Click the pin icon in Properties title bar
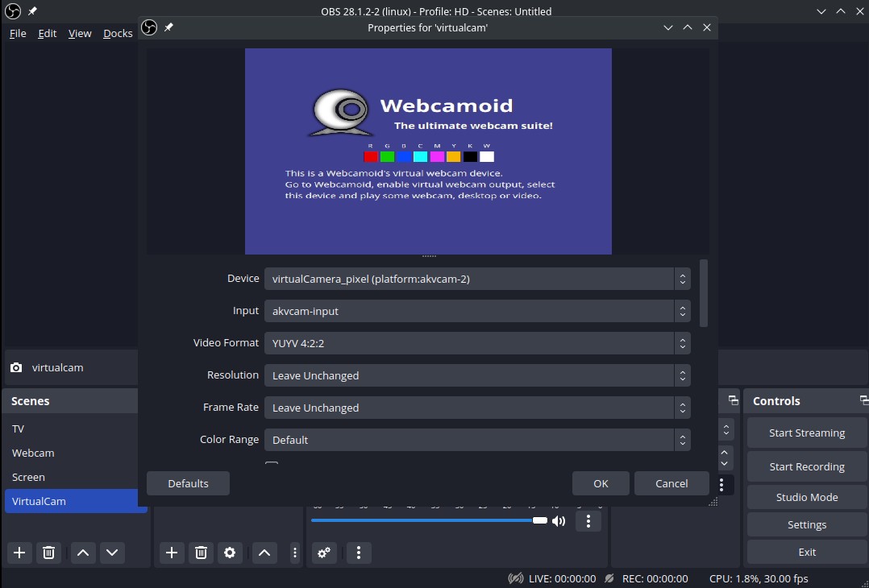This screenshot has width=869, height=588. click(168, 27)
